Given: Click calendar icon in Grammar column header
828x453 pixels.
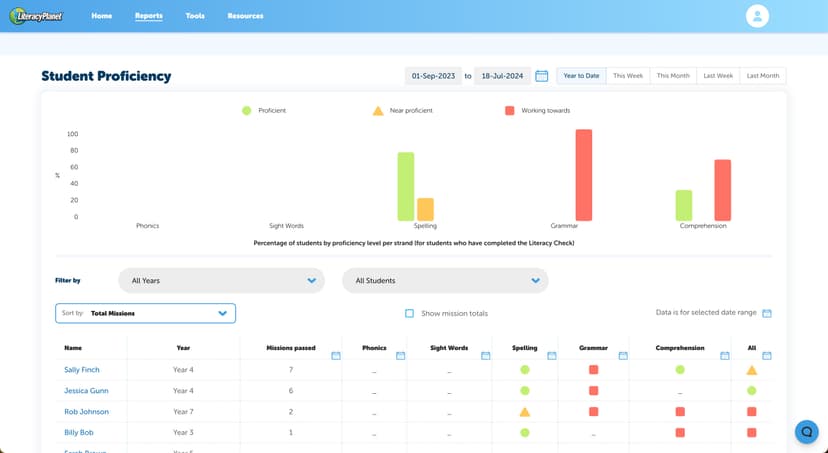Looking at the screenshot, I should [x=623, y=355].
